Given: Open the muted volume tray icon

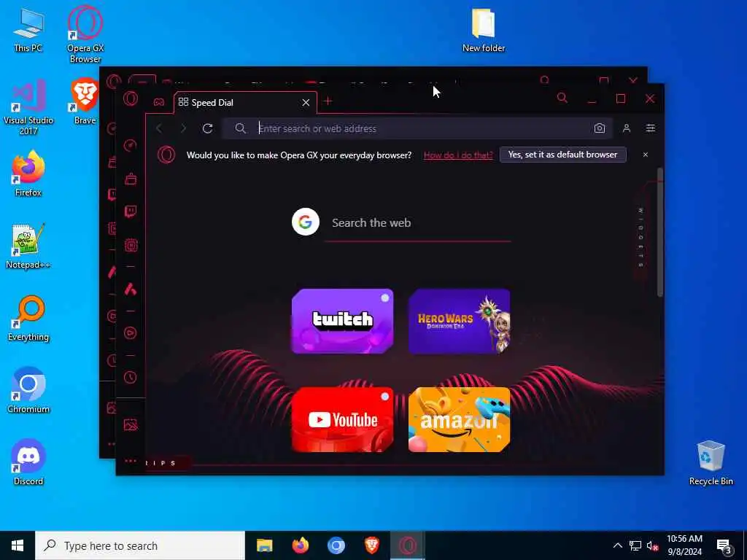Looking at the screenshot, I should [653, 545].
